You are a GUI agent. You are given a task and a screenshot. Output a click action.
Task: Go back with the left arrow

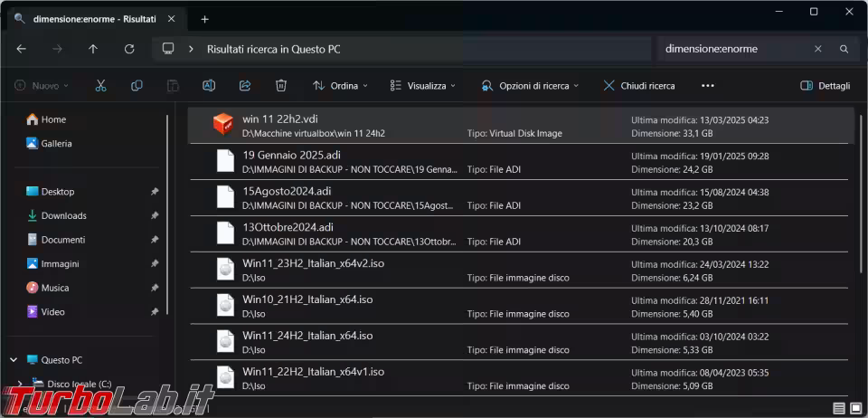coord(21,49)
